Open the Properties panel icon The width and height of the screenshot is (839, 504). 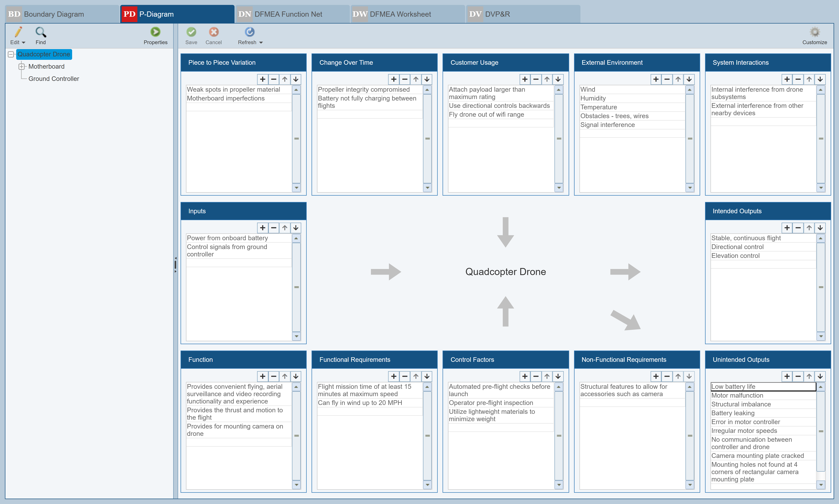(x=155, y=32)
